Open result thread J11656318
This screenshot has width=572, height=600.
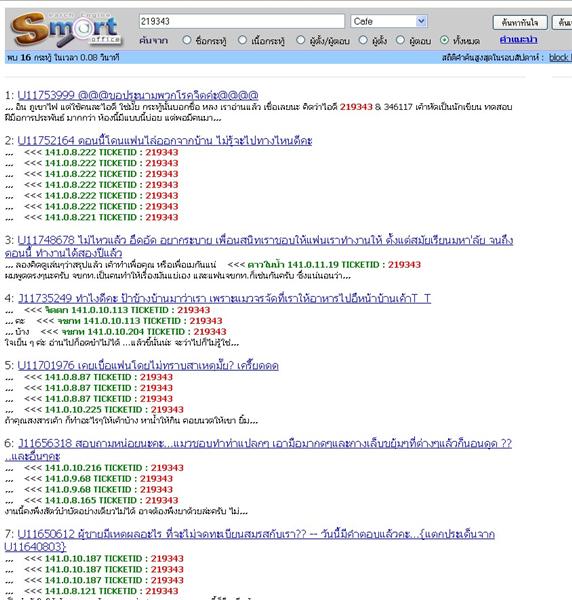click(x=258, y=449)
